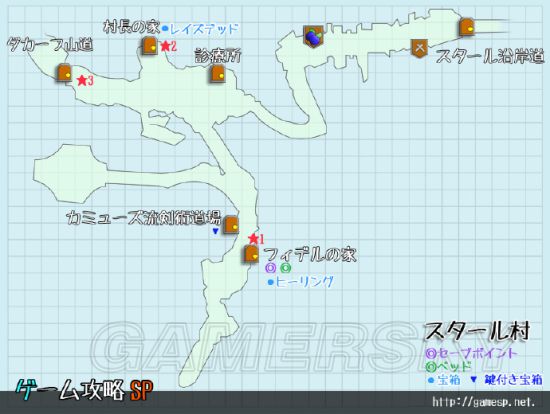Click the ヒーリング treasure label

(x=304, y=282)
